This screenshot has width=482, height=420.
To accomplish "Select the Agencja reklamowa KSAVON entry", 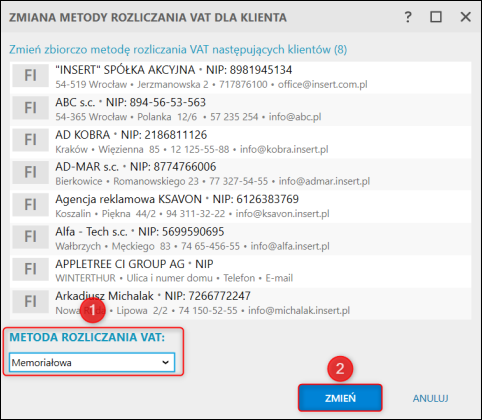I will pos(241,206).
